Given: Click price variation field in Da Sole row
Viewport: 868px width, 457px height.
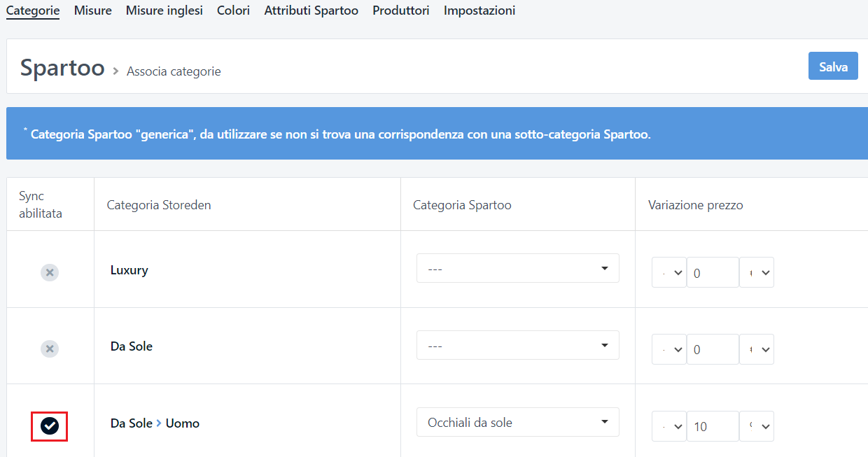Looking at the screenshot, I should pos(713,349).
